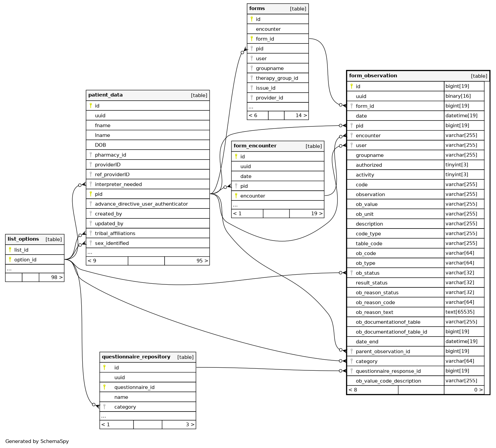
Task: Expand the hidden columns ellipsis in forms table
Action: coord(251,107)
